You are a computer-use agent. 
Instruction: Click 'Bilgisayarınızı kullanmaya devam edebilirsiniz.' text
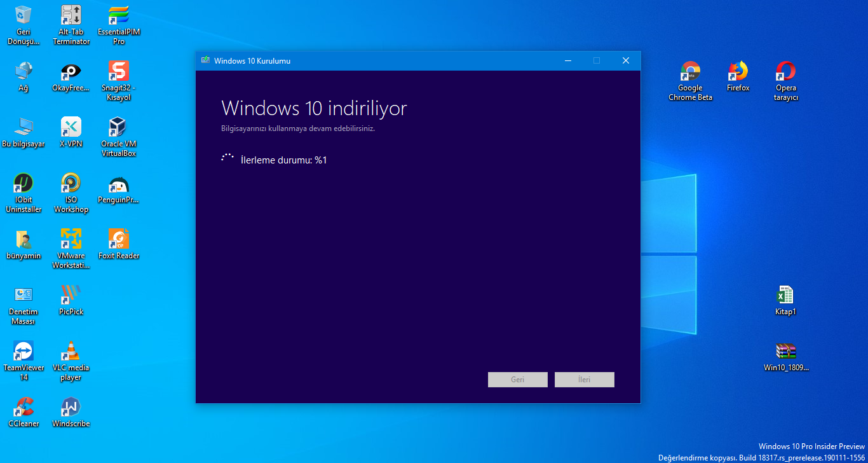pos(298,128)
